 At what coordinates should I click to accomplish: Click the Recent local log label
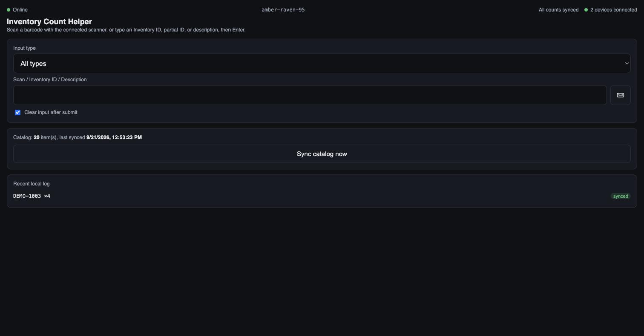point(32,184)
